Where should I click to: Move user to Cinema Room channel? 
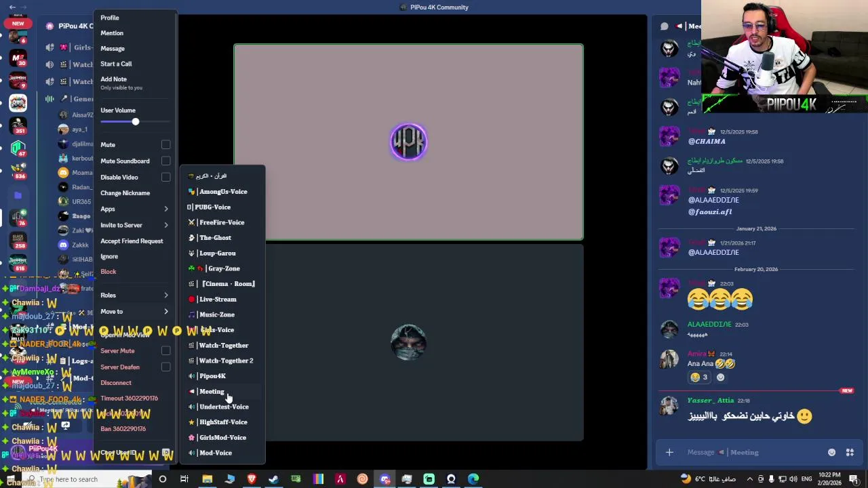pyautogui.click(x=222, y=284)
